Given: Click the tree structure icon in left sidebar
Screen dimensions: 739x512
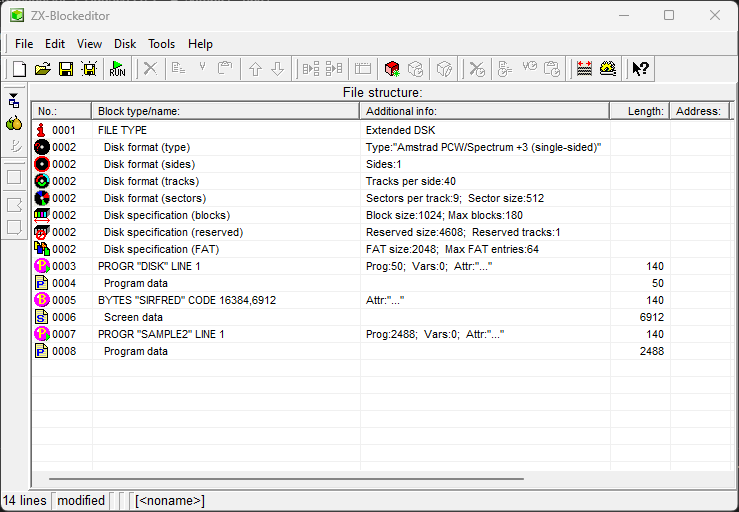Looking at the screenshot, I should pyautogui.click(x=14, y=100).
